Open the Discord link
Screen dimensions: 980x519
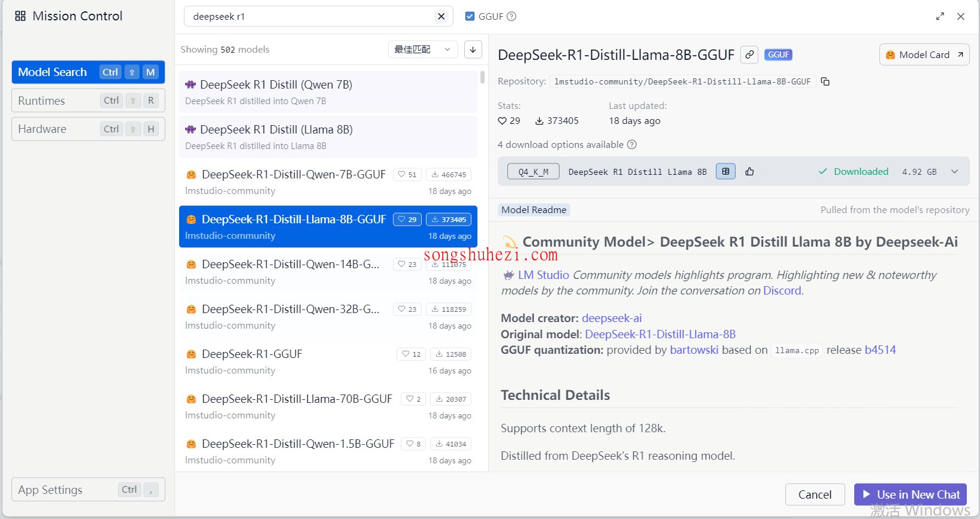pos(782,290)
